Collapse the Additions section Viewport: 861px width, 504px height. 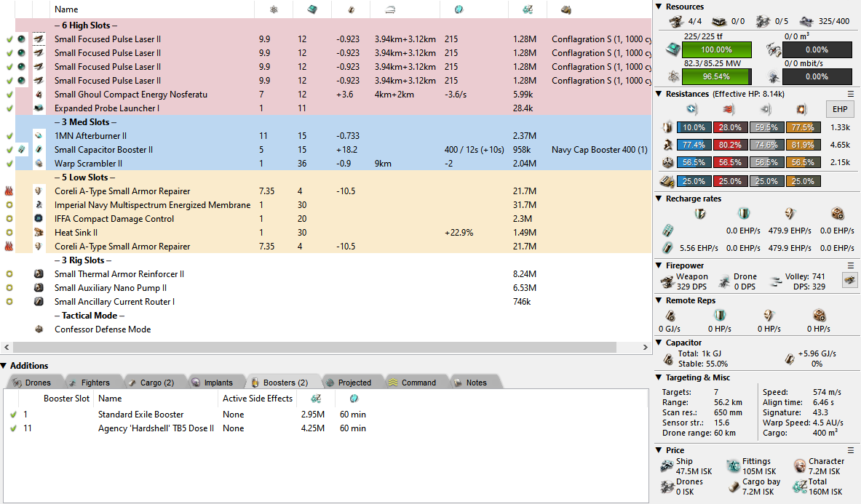coord(4,366)
